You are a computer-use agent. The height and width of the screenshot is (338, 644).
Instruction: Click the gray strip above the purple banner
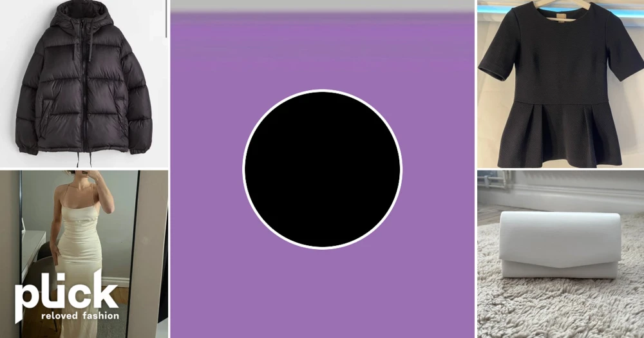[x=322, y=5]
